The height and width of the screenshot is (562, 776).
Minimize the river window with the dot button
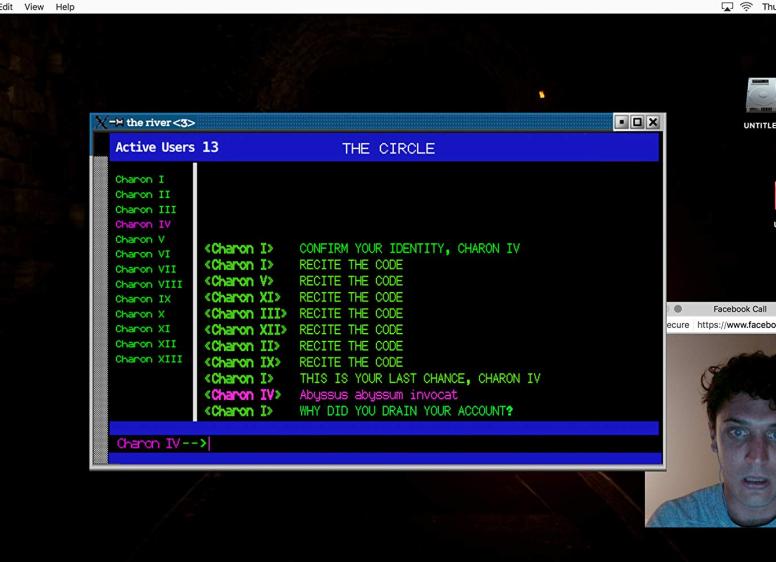click(621, 122)
